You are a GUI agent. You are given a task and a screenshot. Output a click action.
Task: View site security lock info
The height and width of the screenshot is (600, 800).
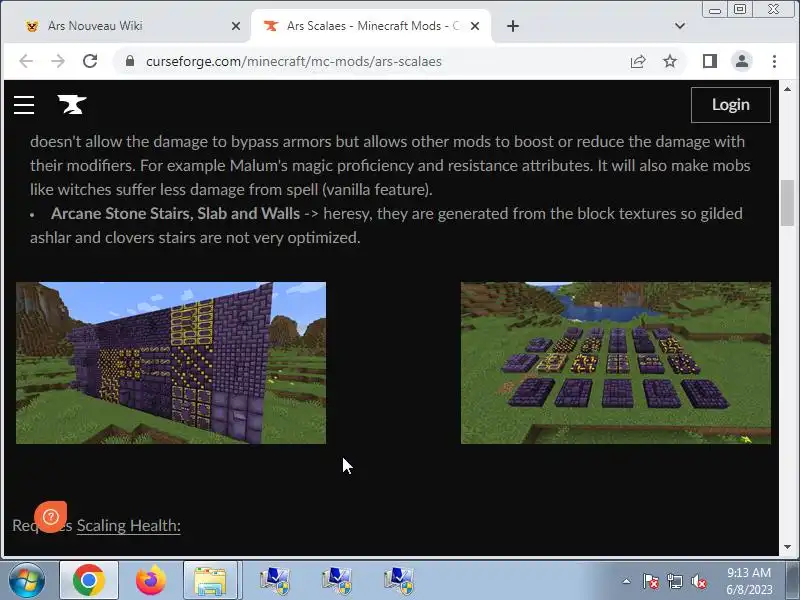click(x=130, y=61)
